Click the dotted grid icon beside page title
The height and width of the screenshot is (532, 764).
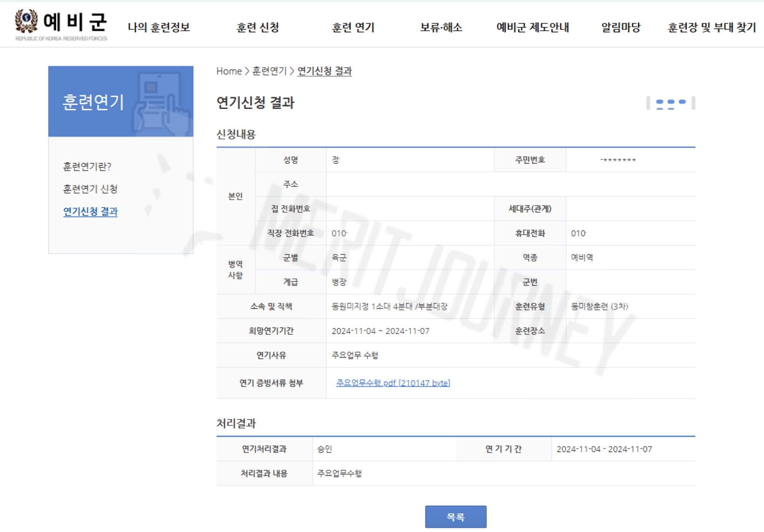click(670, 103)
